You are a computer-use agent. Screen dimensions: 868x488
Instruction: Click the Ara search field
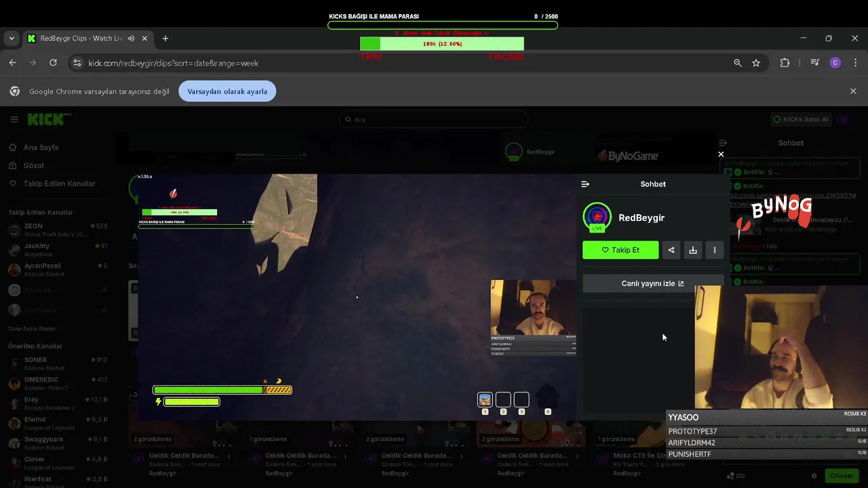(x=434, y=119)
